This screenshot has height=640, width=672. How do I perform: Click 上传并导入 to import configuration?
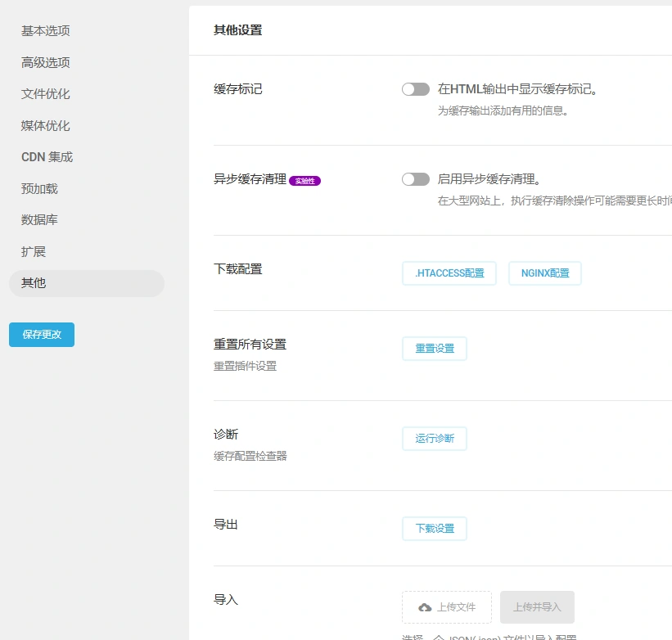[537, 607]
